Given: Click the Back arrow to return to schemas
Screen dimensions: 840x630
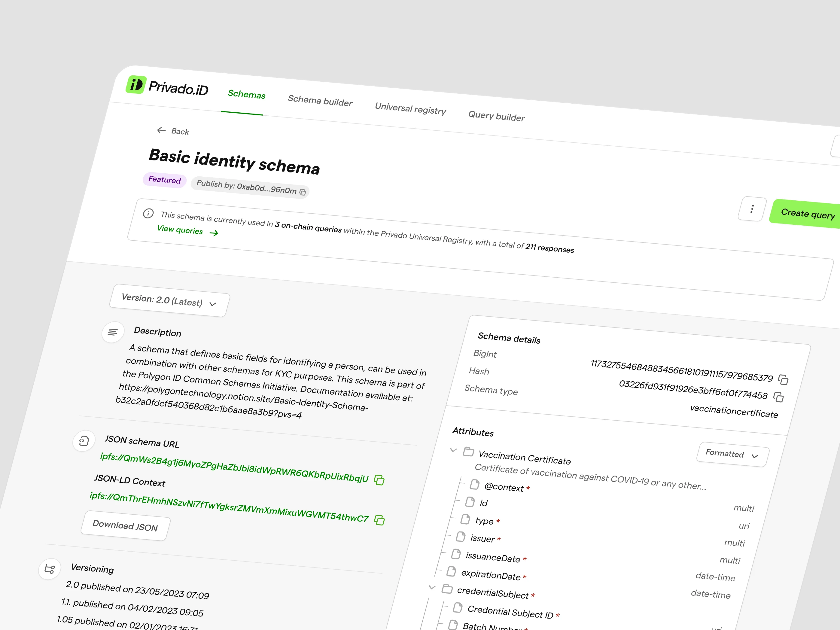Looking at the screenshot, I should click(161, 130).
